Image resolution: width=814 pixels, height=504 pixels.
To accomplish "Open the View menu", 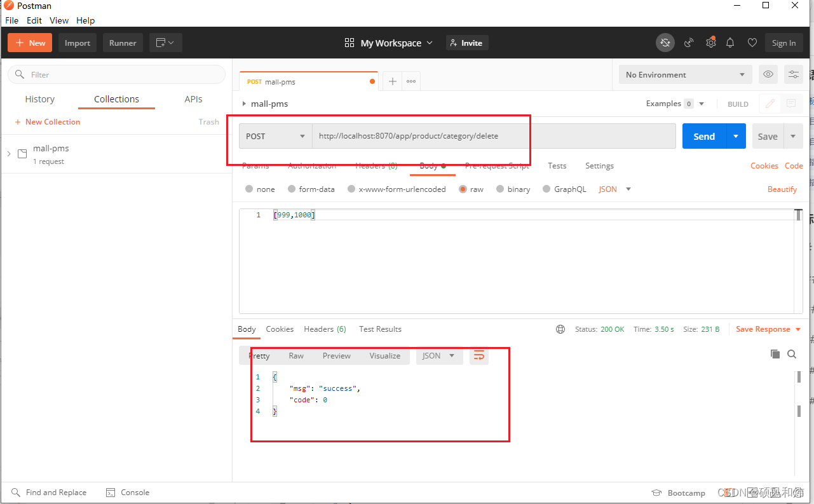I will (59, 20).
